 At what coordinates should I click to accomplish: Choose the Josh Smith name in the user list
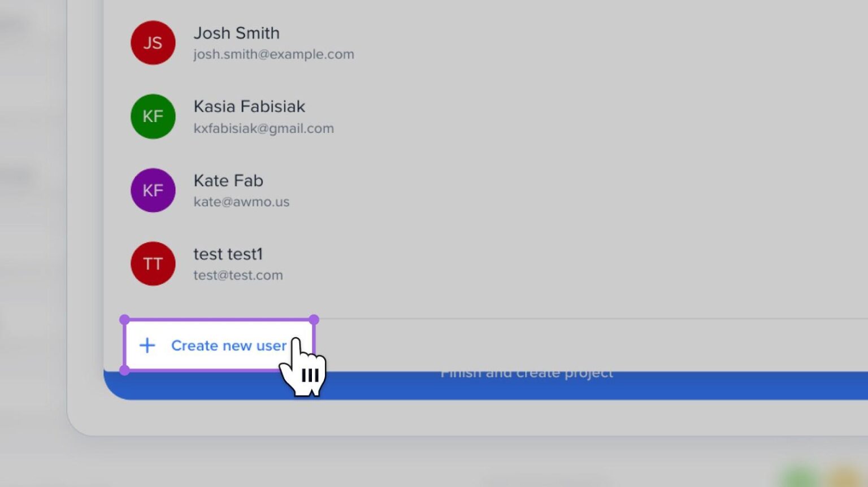(236, 33)
